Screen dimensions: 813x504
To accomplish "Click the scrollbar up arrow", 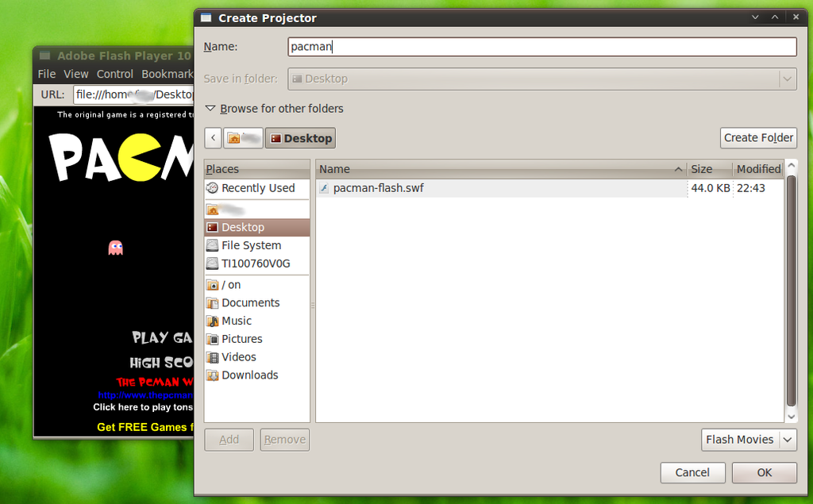I will tap(792, 166).
